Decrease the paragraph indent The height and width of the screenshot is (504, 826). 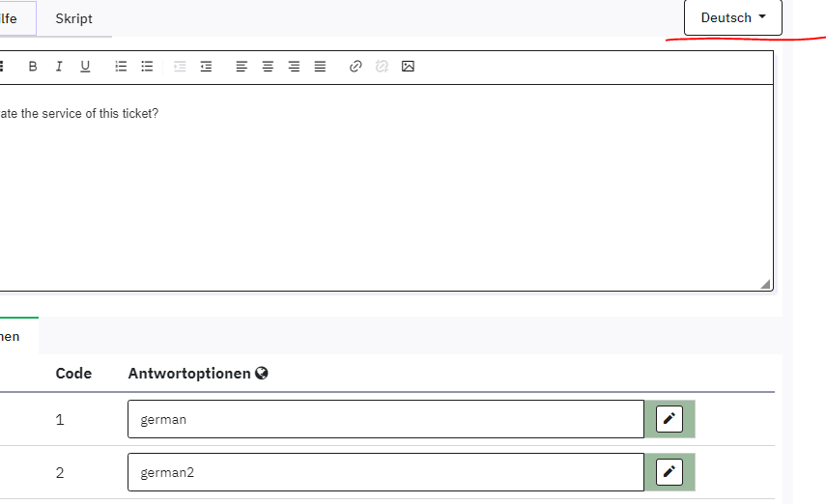[x=180, y=67]
